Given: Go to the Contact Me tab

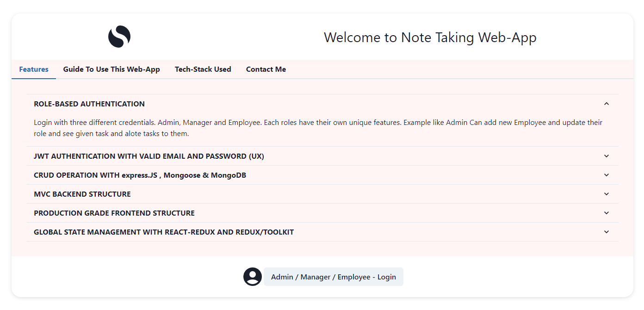Looking at the screenshot, I should [x=266, y=69].
